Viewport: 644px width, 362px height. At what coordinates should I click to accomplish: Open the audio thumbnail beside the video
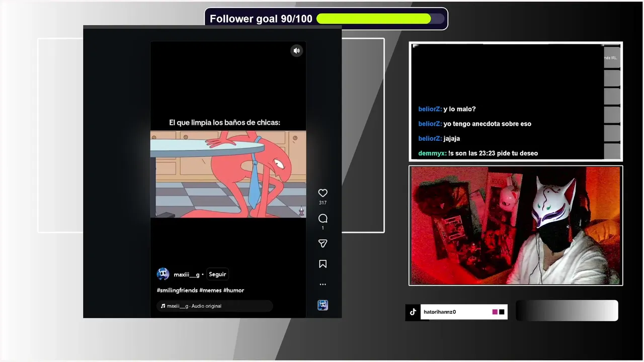pos(323,305)
